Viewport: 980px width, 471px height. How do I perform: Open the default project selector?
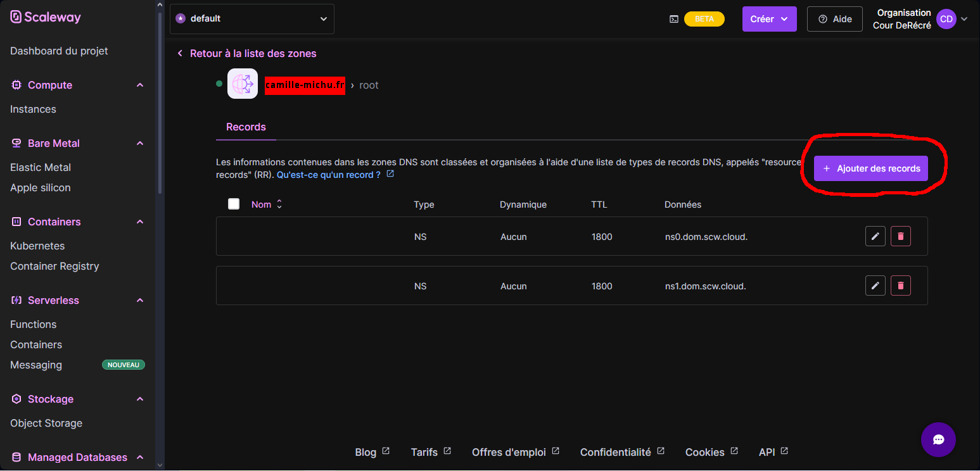pos(252,19)
